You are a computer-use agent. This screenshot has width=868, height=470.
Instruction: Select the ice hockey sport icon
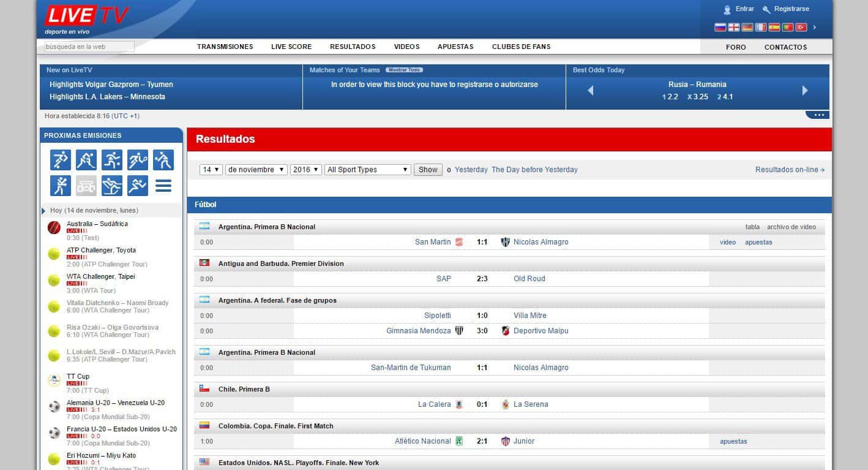click(x=86, y=160)
